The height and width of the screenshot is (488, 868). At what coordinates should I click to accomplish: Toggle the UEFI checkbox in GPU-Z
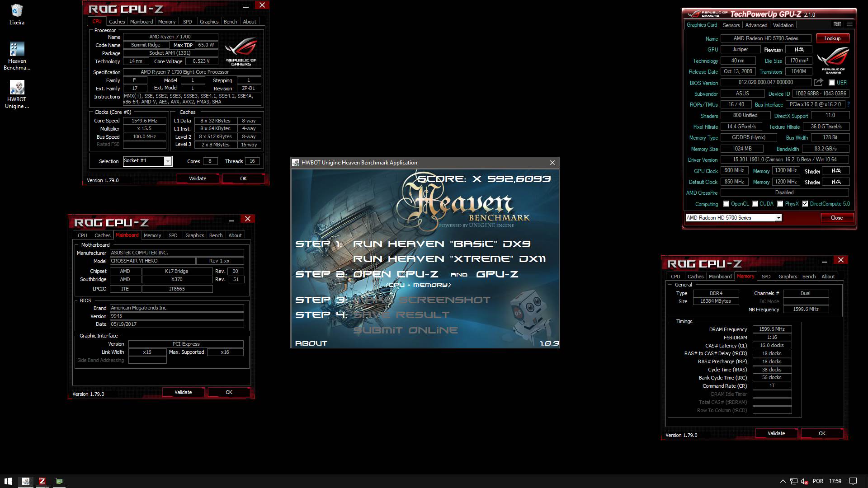[x=831, y=83]
